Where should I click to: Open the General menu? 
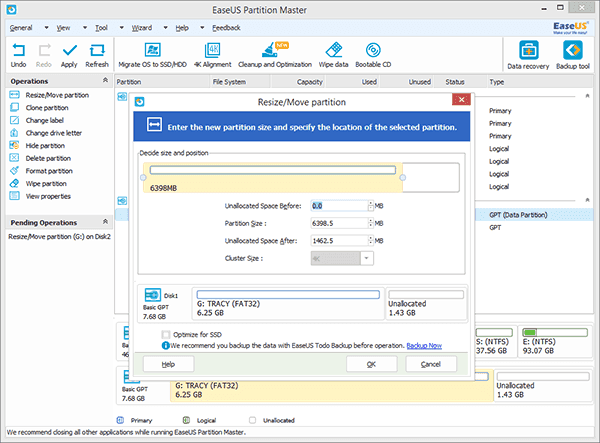click(x=21, y=28)
